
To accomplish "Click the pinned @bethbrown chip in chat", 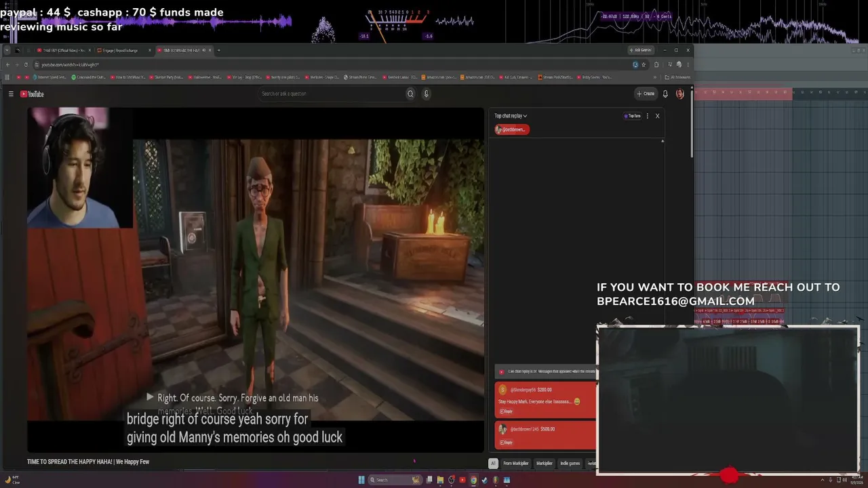I will click(512, 129).
